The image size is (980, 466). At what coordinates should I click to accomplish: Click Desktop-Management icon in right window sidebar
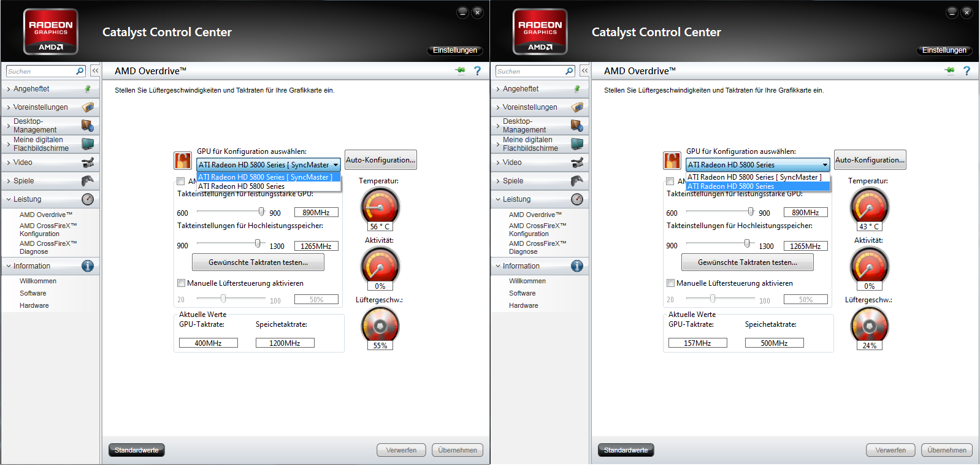pyautogui.click(x=577, y=126)
